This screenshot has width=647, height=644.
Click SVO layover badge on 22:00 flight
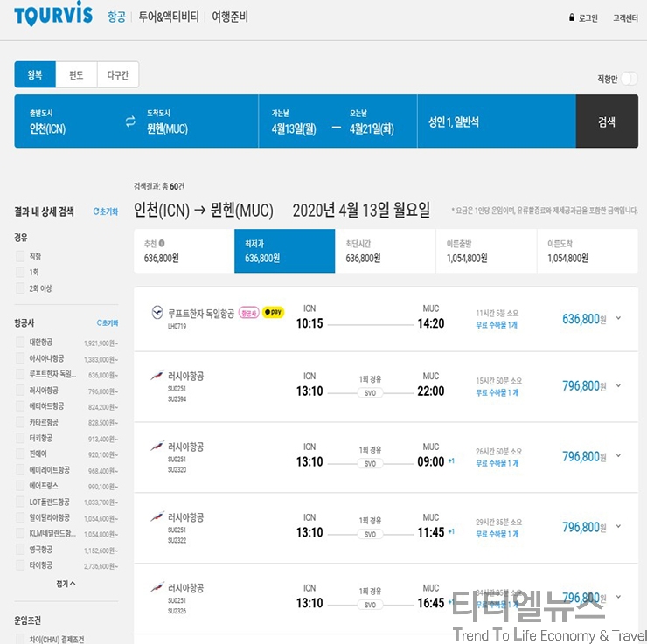point(370,393)
